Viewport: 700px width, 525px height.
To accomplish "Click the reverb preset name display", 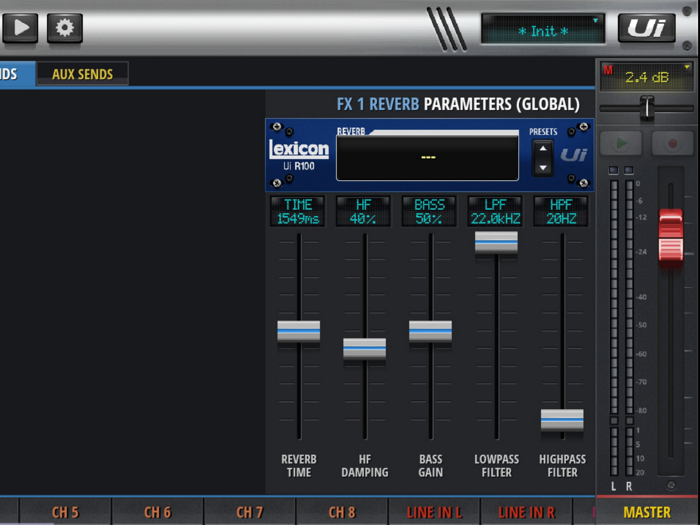I will (x=428, y=158).
